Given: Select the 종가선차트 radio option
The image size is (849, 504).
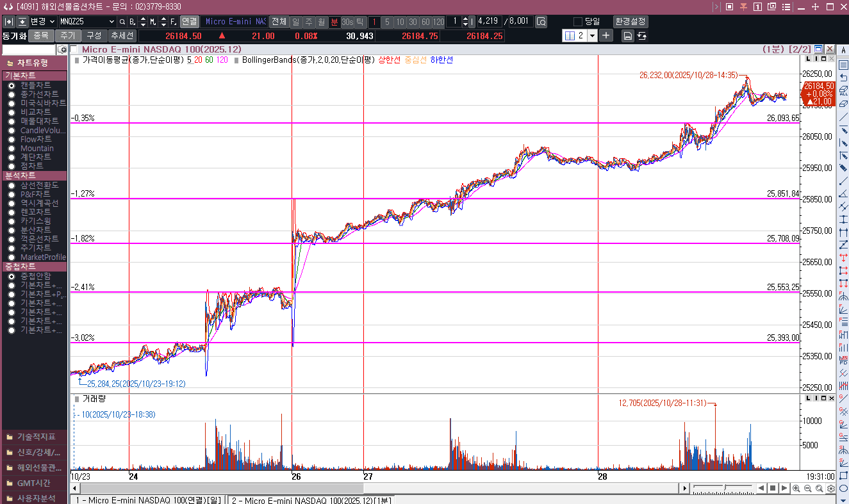Looking at the screenshot, I should 12,94.
